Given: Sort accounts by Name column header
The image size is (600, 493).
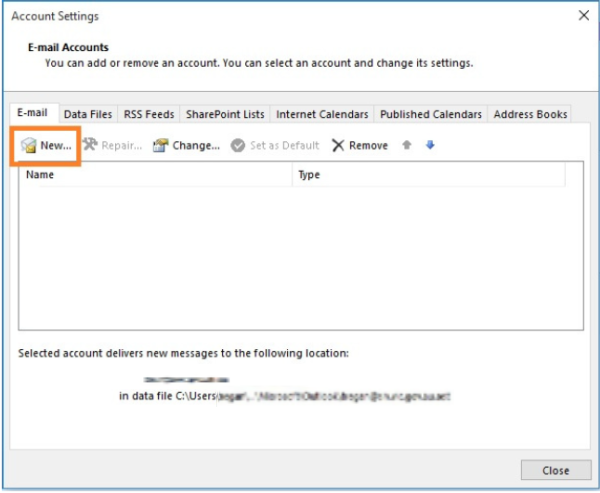Looking at the screenshot, I should pyautogui.click(x=155, y=175).
